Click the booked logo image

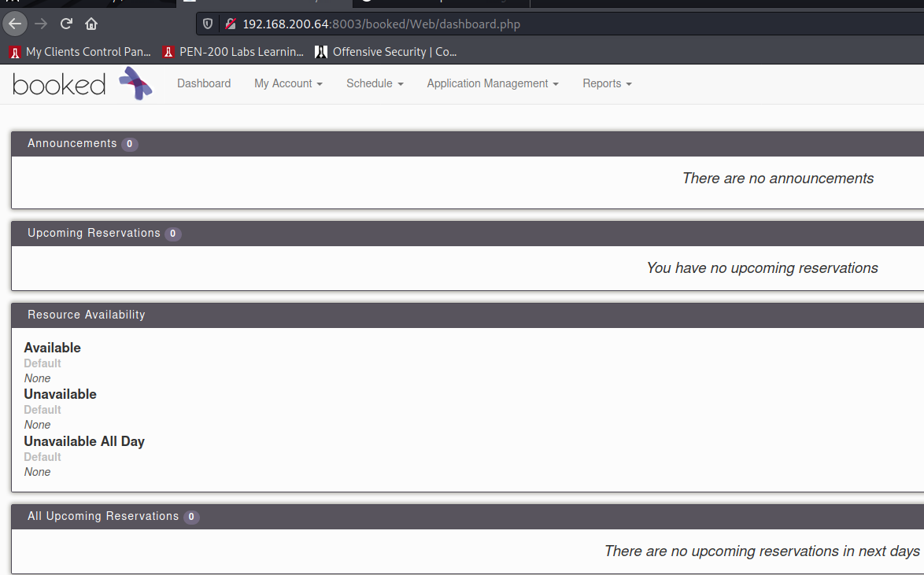tap(82, 83)
